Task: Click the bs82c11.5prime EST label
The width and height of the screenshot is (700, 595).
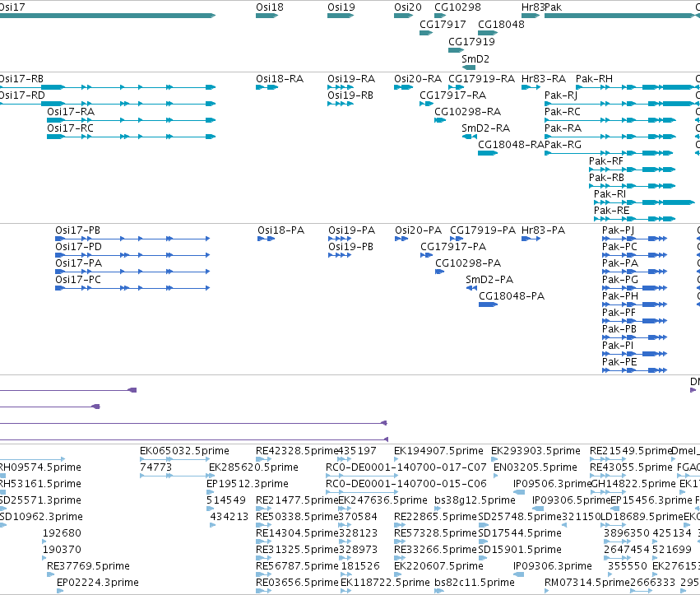Action: pyautogui.click(x=475, y=583)
